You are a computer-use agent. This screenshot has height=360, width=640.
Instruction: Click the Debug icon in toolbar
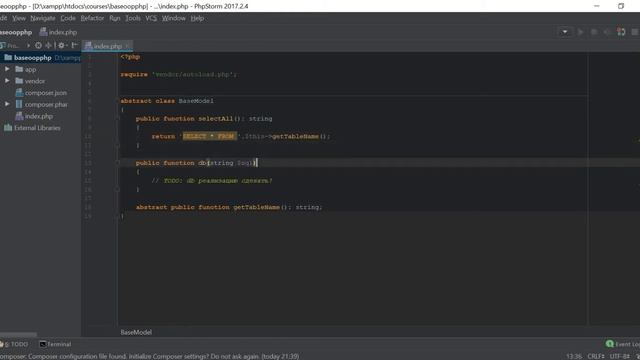click(594, 32)
